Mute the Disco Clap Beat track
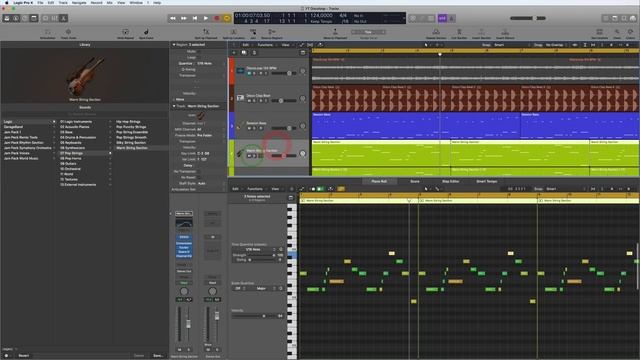640x360 pixels. point(249,100)
